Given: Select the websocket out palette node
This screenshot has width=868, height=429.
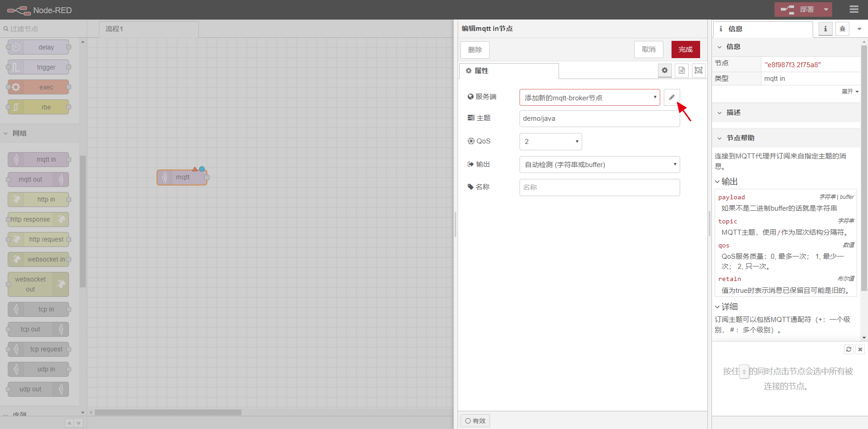Looking at the screenshot, I should pos(38,284).
